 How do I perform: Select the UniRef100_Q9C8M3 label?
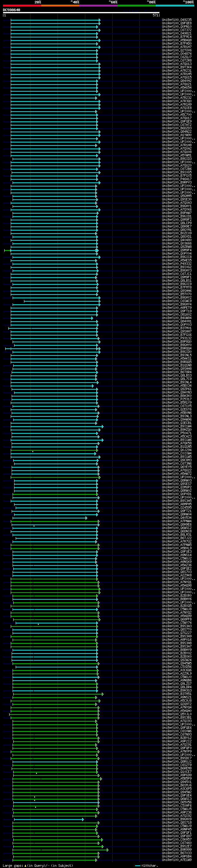(177, 460)
